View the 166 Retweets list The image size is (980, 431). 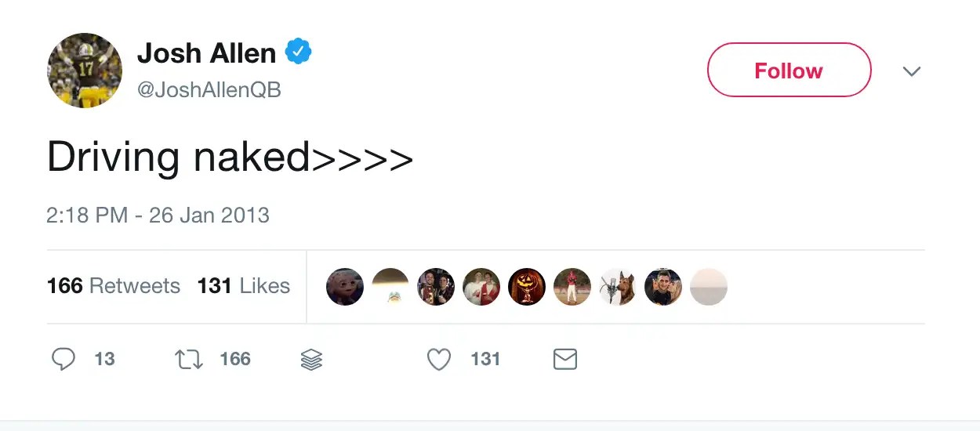click(x=114, y=286)
